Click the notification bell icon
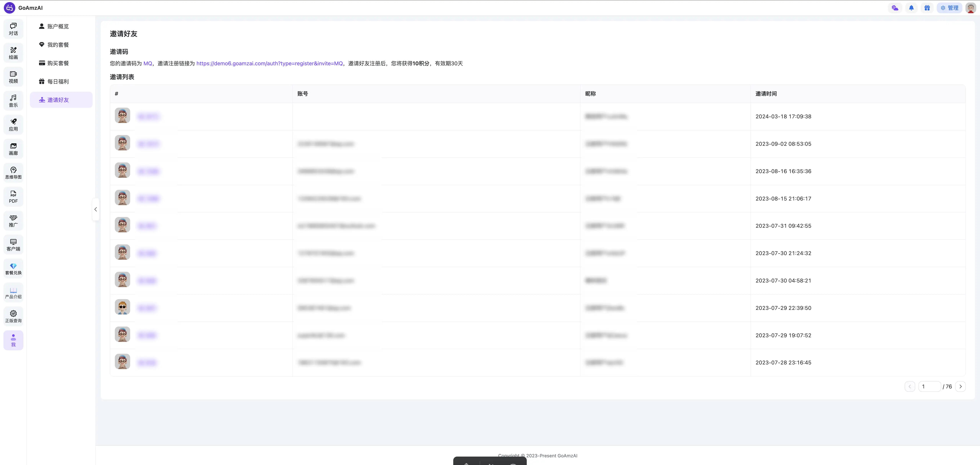 pos(911,8)
